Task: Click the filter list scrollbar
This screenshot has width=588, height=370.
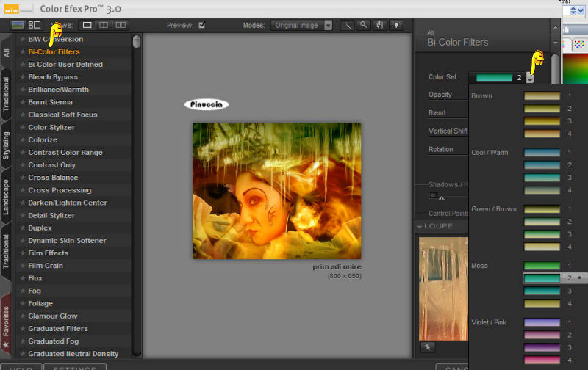Action: point(137,42)
